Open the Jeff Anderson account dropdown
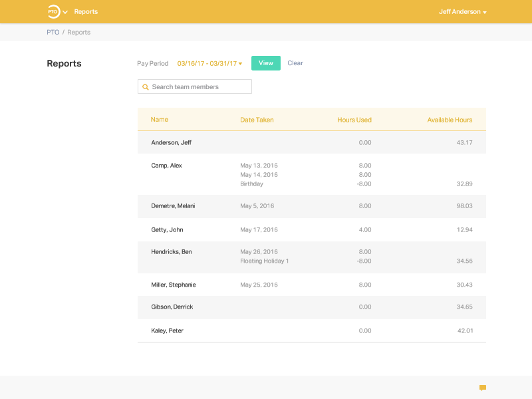Screen dimensions: 532x399 pos(462,11)
